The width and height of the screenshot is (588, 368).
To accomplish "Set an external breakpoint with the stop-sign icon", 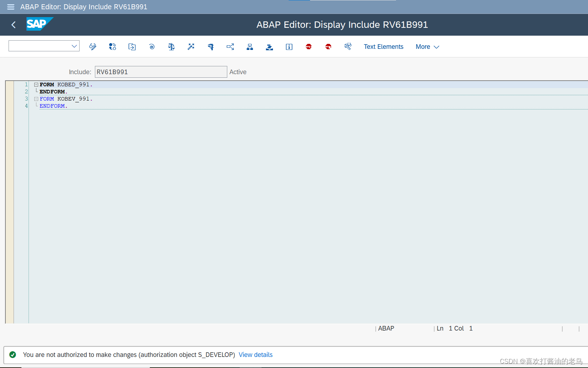I will point(328,46).
